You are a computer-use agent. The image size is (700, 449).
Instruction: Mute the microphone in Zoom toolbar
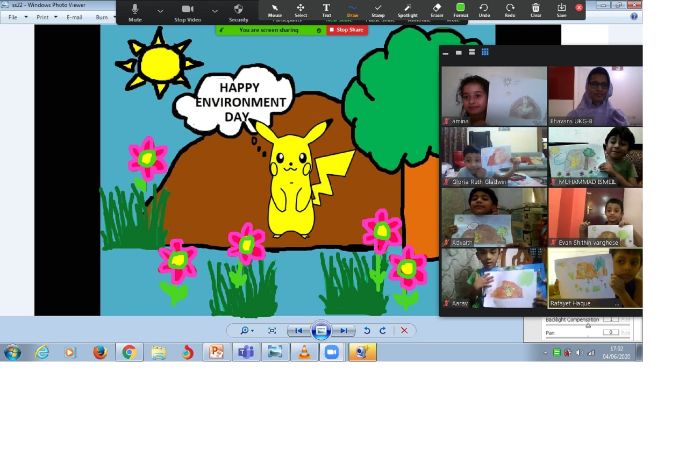point(135,12)
